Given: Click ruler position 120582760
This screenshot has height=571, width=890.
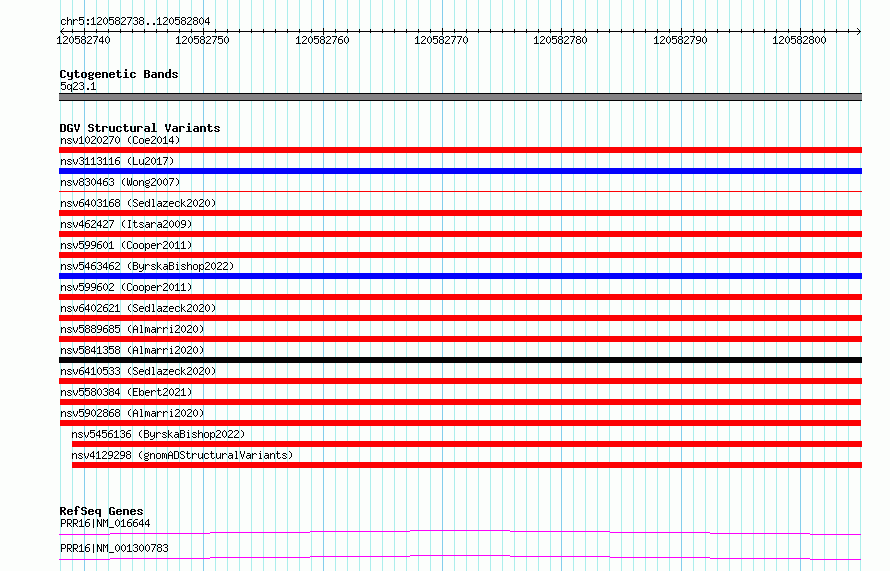Looking at the screenshot, I should [x=322, y=40].
